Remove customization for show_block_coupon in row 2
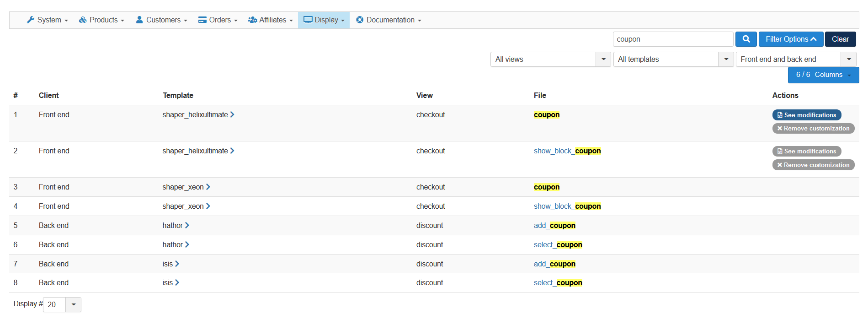The height and width of the screenshot is (325, 868). (x=813, y=165)
